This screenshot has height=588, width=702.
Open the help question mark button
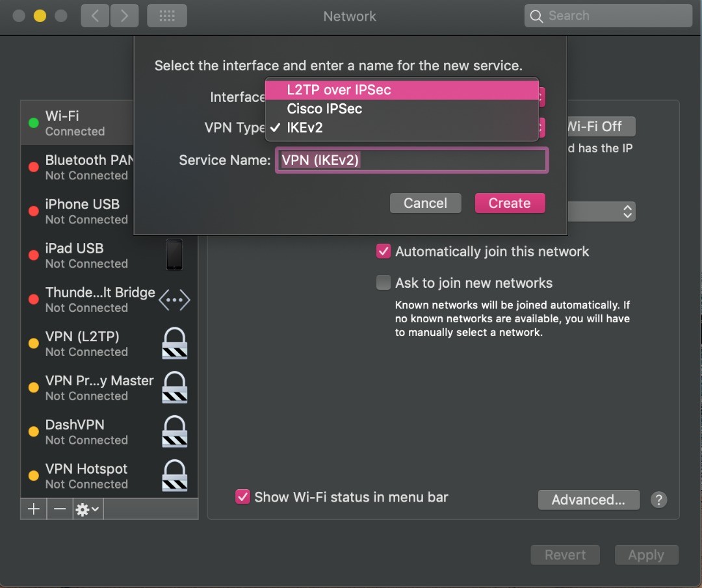click(658, 500)
